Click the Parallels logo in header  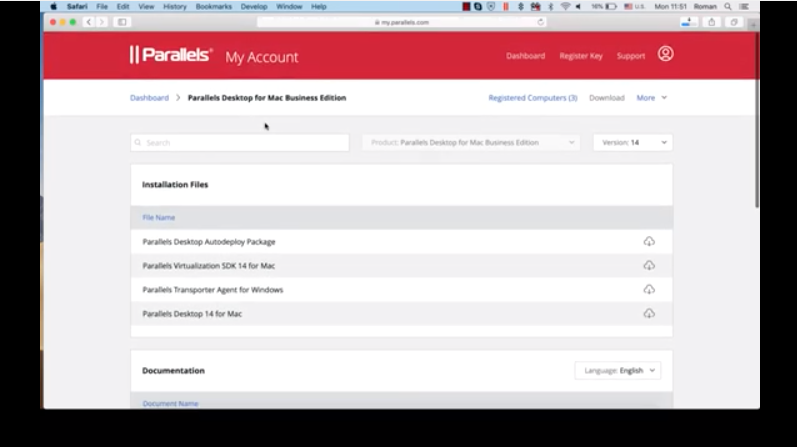tap(171, 54)
